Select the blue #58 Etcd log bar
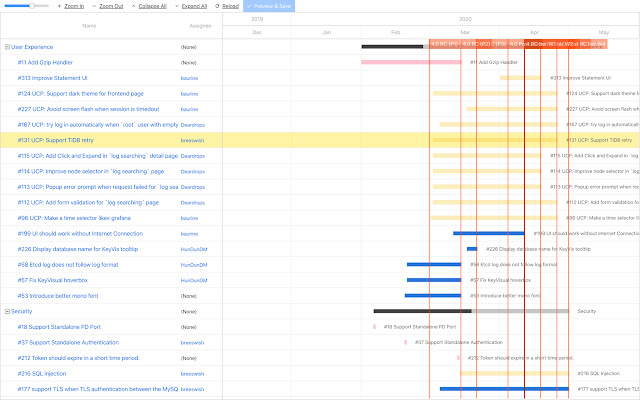Viewport: 640px width, 400px height. pyautogui.click(x=434, y=264)
